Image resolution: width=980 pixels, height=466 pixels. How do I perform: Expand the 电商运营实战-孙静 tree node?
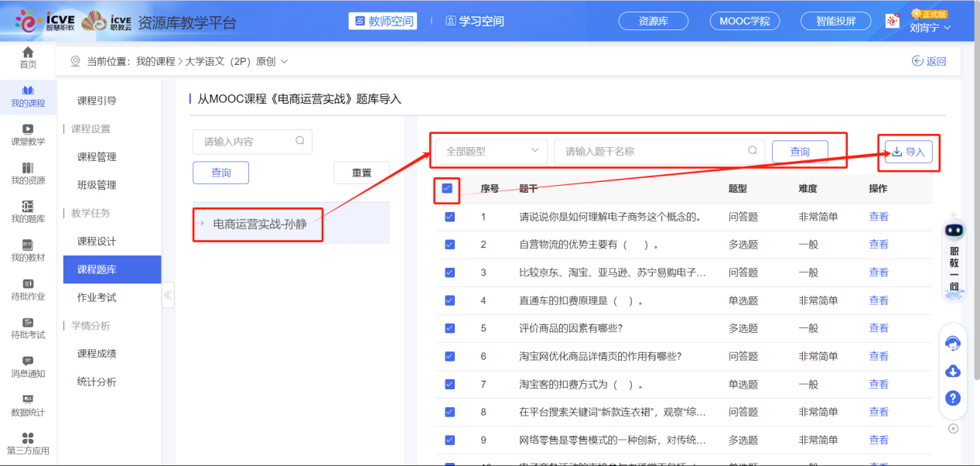click(x=203, y=224)
